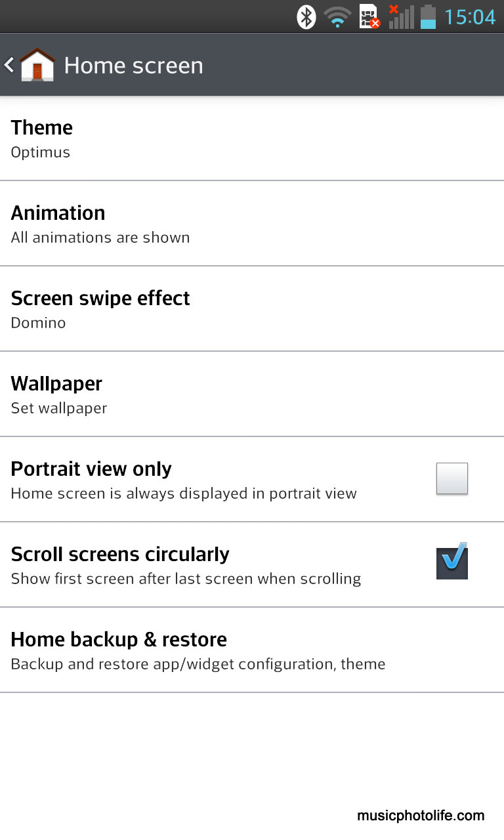Tap the 15:04 clock in status bar
Image resolution: width=504 pixels, height=840 pixels.
point(470,16)
